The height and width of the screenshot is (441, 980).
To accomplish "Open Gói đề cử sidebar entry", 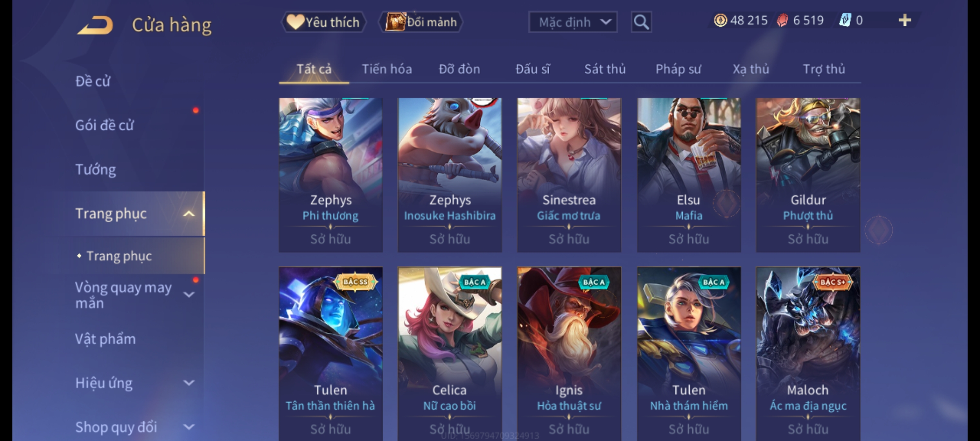I will [x=105, y=125].
